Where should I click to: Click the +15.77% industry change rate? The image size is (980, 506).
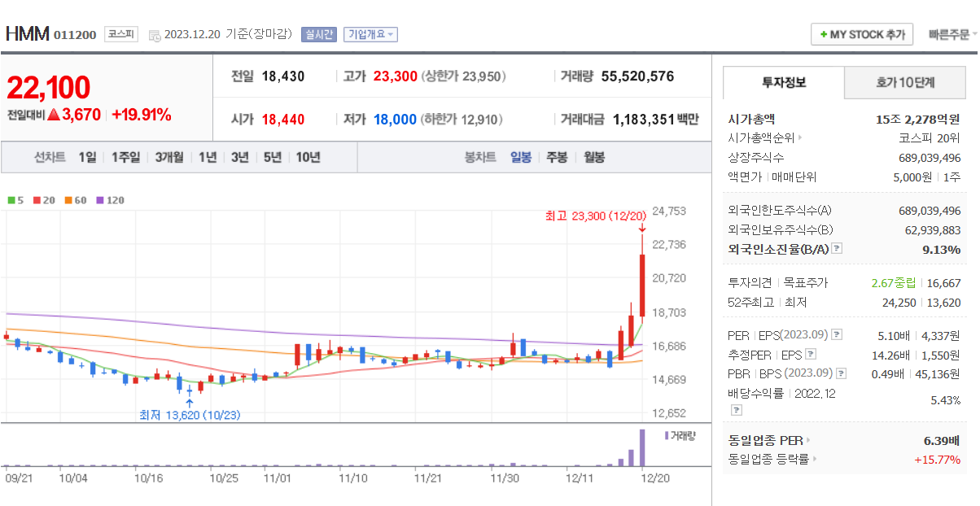click(938, 460)
